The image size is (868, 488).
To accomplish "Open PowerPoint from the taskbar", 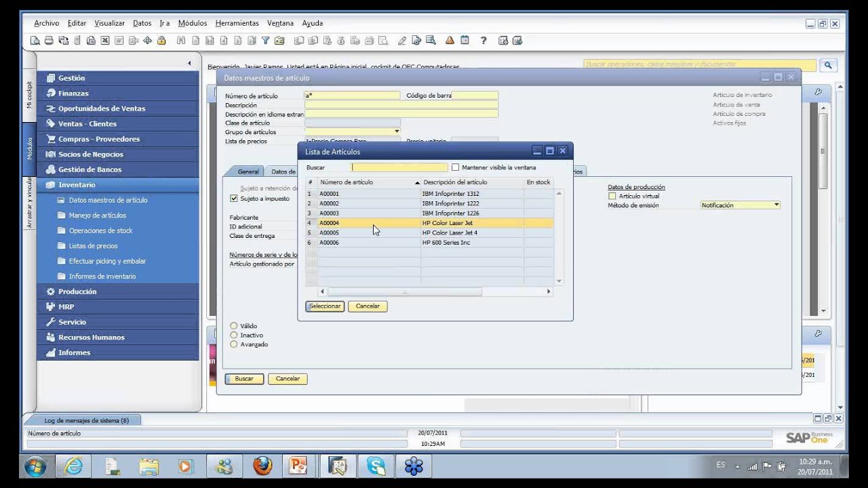I will (298, 466).
